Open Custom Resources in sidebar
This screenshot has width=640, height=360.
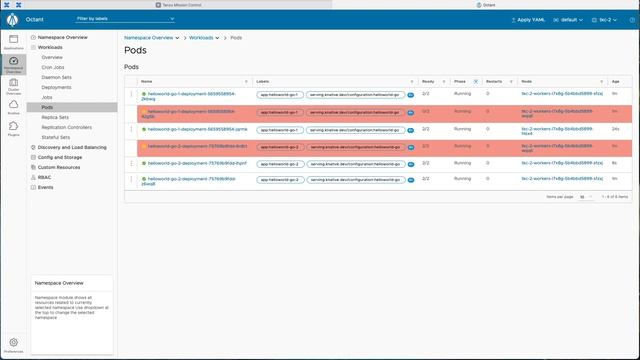tap(59, 167)
